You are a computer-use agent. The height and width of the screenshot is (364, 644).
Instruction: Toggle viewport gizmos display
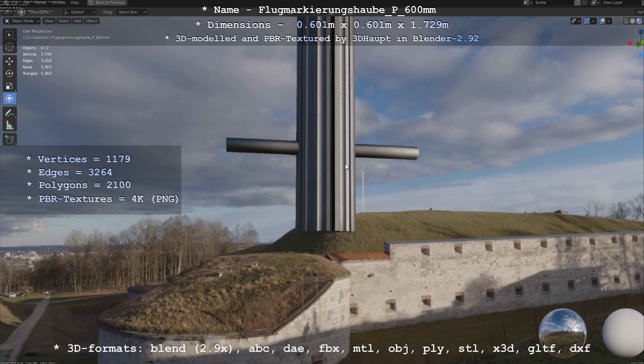click(587, 21)
